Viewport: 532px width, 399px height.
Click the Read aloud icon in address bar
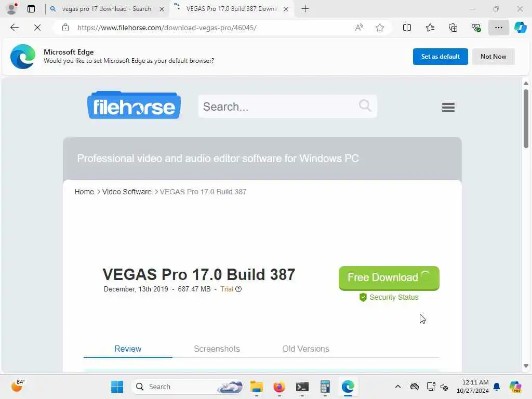(359, 28)
